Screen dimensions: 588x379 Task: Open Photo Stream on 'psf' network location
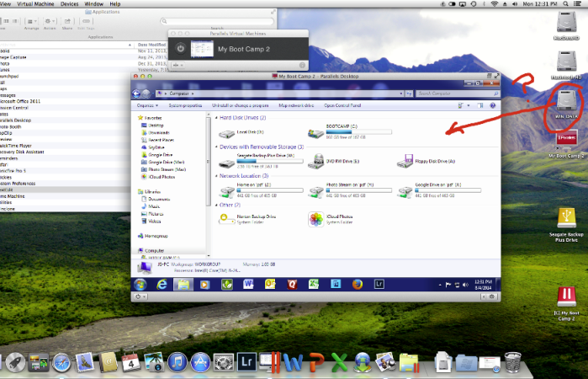coord(350,190)
